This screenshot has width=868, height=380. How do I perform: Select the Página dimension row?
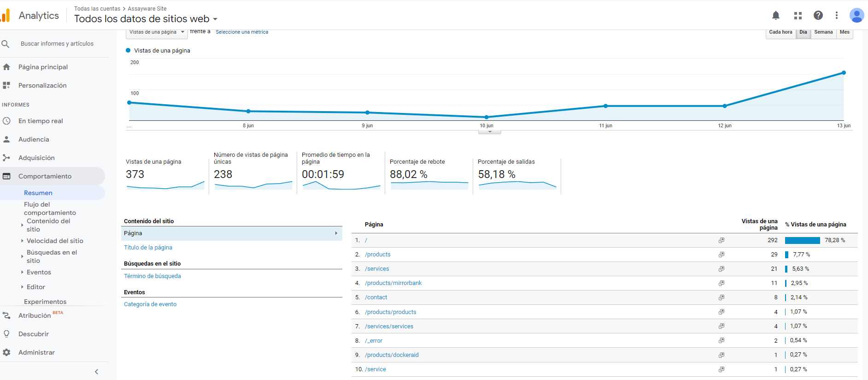232,233
